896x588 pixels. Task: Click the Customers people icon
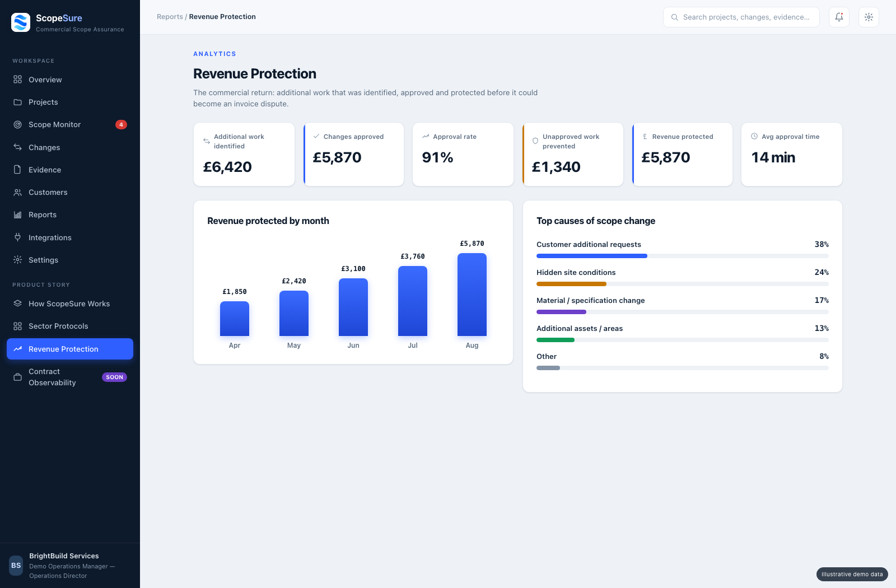[x=18, y=192]
